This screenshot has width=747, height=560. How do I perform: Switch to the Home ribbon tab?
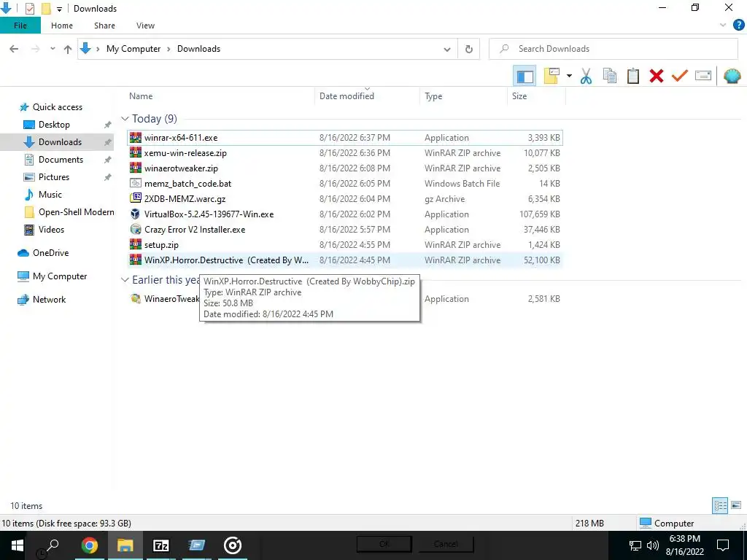tap(62, 26)
